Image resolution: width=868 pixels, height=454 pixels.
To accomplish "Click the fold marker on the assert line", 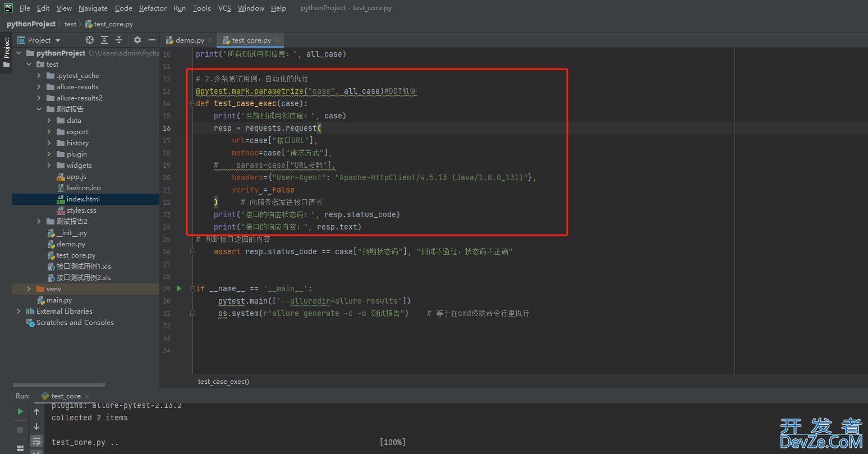I will (x=192, y=251).
